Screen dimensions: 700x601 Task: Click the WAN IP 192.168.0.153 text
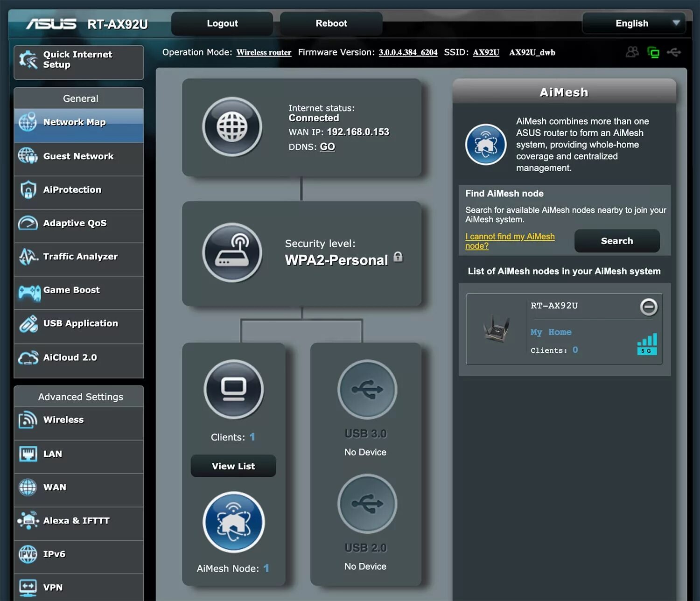click(358, 132)
